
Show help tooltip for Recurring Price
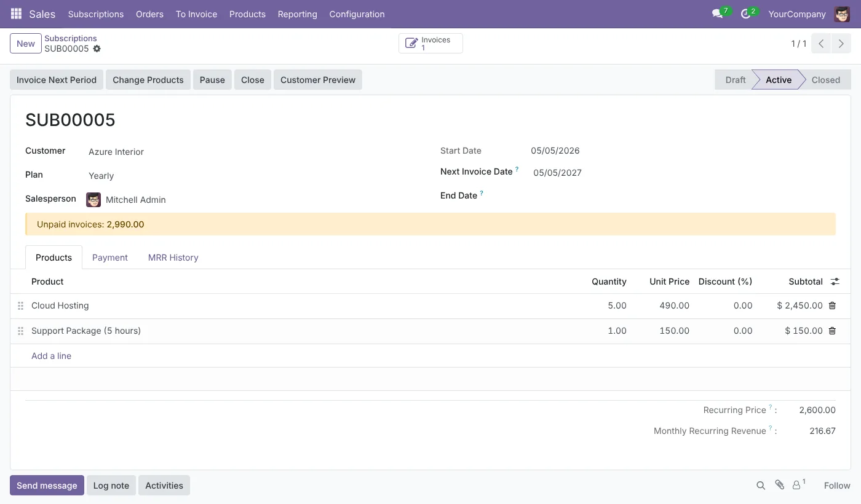click(770, 407)
